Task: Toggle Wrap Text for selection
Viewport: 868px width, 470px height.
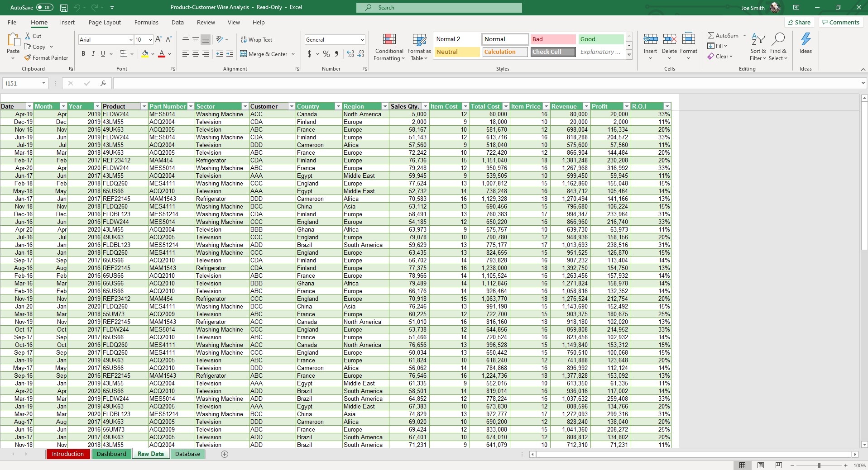Action: 257,39
